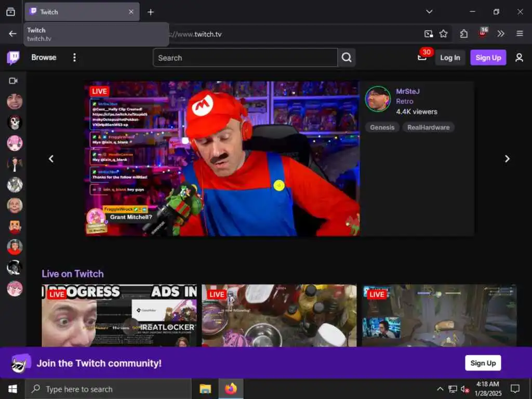Open the kitchen cooking live stream thumbnail
The image size is (532, 399).
(x=279, y=315)
